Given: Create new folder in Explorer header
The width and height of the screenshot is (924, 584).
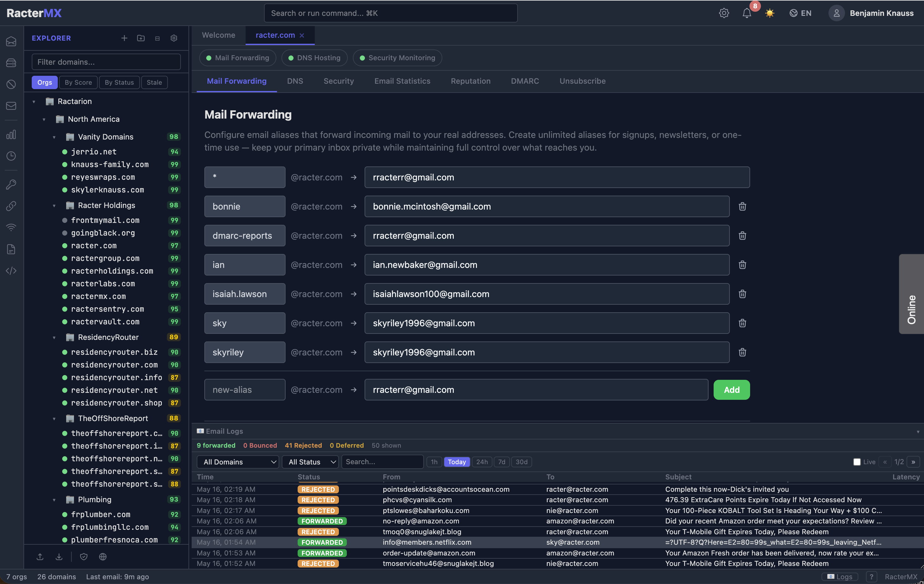Looking at the screenshot, I should click(x=141, y=38).
